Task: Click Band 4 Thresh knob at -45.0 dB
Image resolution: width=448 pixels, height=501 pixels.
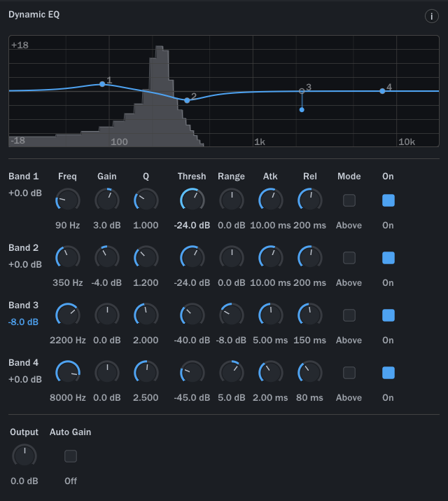Action: [192, 373]
